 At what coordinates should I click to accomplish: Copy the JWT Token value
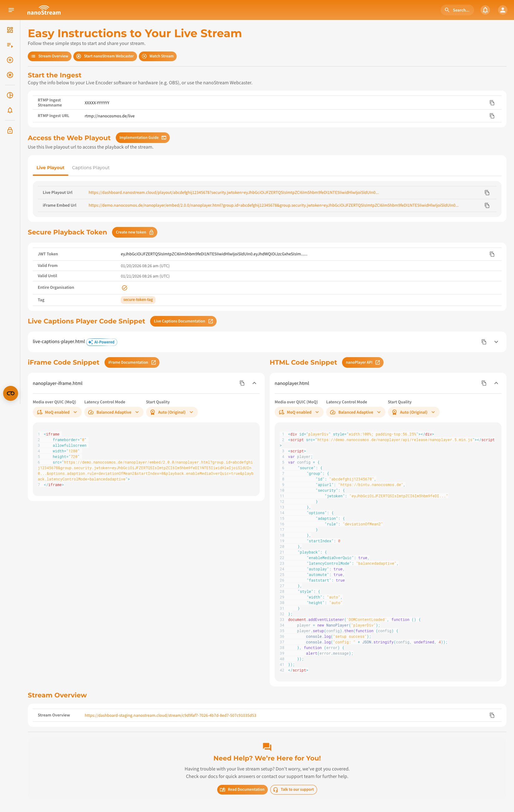point(492,254)
